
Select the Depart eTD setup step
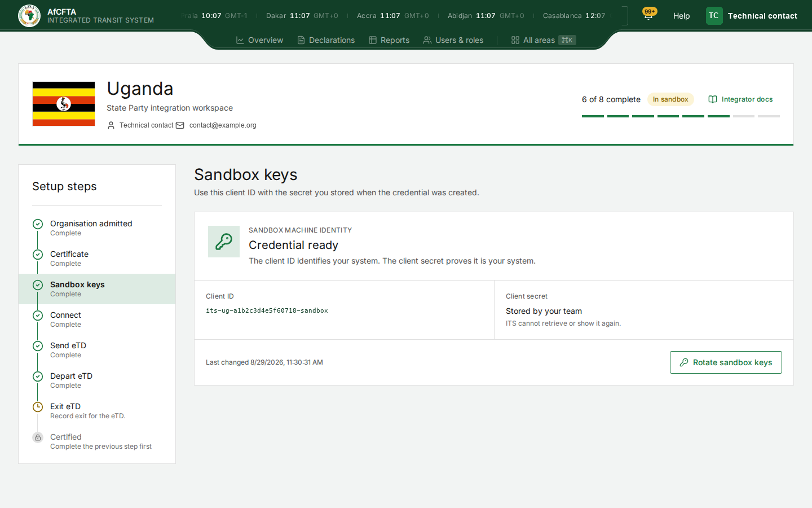(97, 380)
